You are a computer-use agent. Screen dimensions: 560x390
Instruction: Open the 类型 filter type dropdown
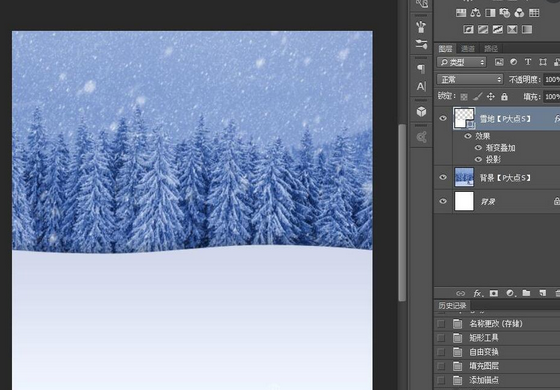tap(461, 62)
